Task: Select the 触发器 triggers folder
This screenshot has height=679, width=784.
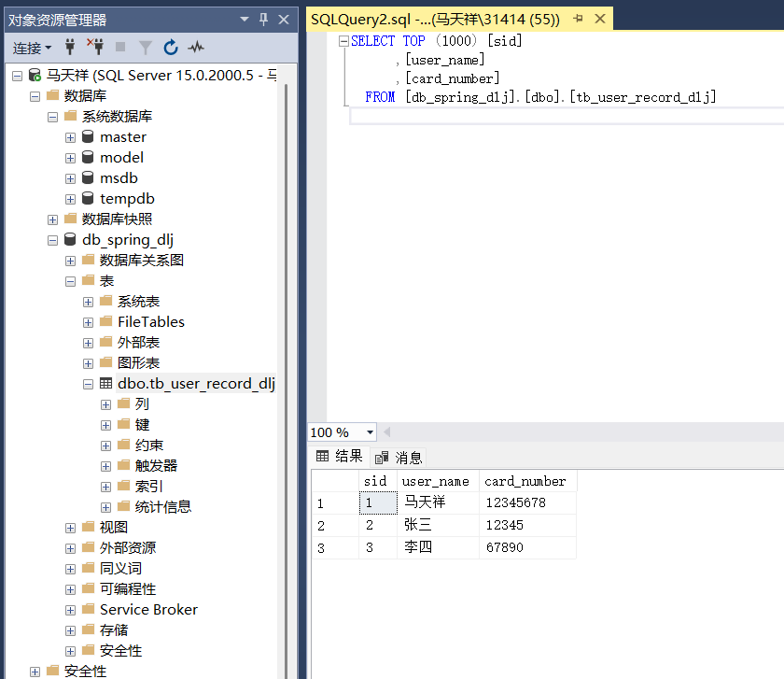Action: pyautogui.click(x=156, y=466)
